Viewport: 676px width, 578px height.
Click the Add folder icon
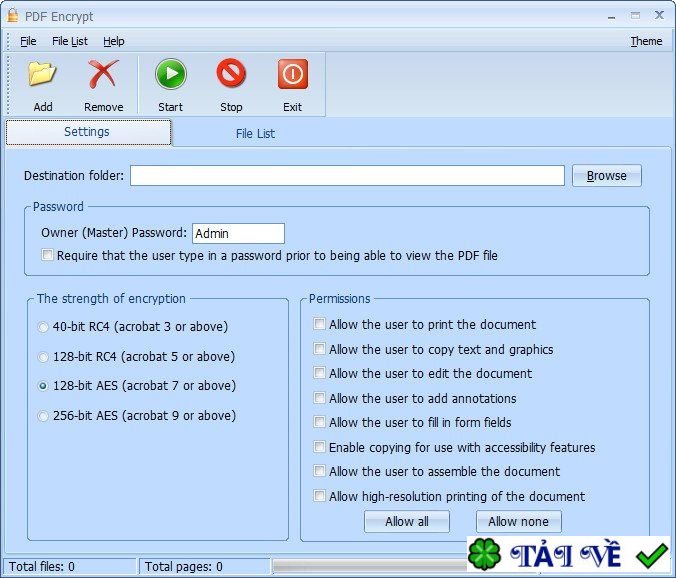coord(42,74)
